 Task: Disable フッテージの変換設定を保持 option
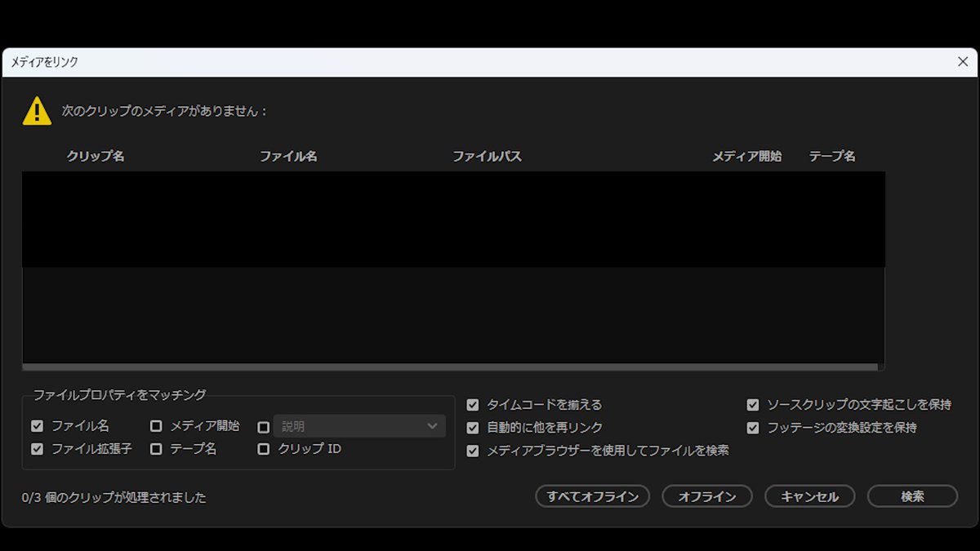click(x=752, y=427)
